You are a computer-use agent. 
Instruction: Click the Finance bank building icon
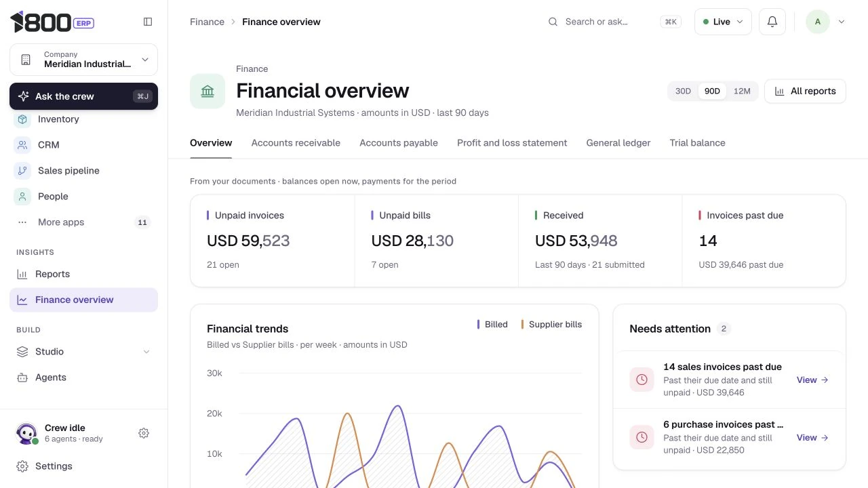tap(208, 91)
